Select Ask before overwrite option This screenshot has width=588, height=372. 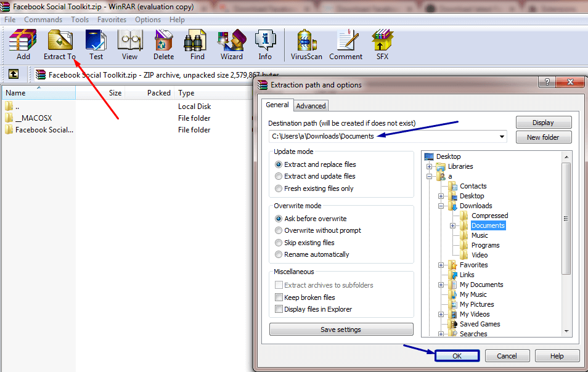(x=278, y=219)
